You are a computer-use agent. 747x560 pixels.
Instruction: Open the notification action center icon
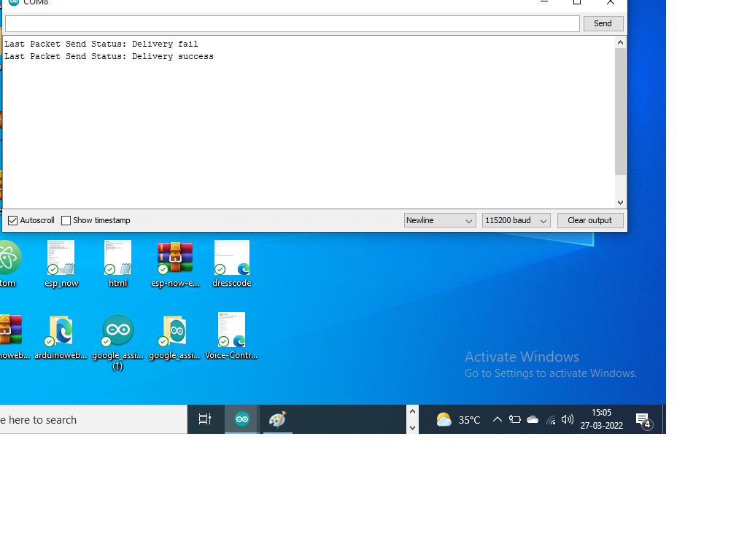pyautogui.click(x=644, y=421)
